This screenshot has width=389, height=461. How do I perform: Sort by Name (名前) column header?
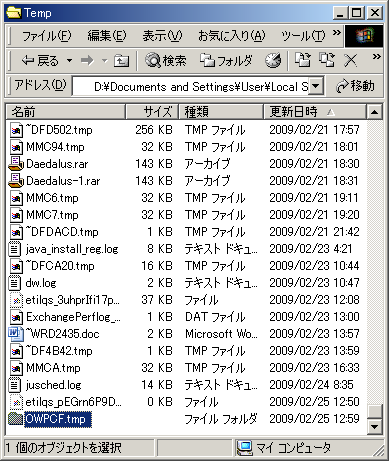pos(65,112)
